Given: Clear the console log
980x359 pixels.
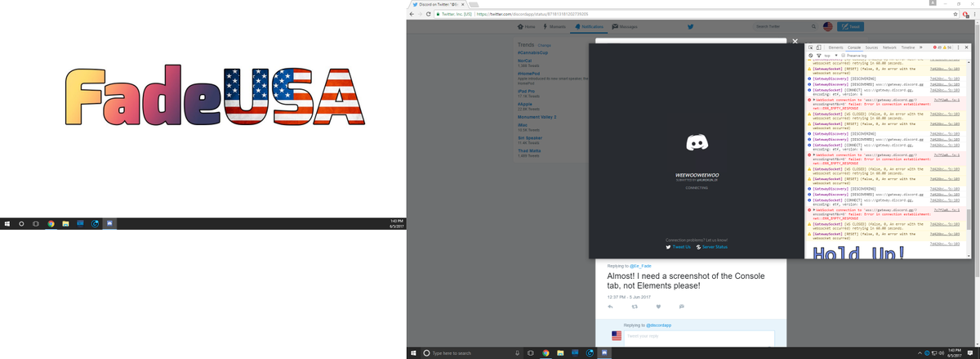Looking at the screenshot, I should click(810, 56).
